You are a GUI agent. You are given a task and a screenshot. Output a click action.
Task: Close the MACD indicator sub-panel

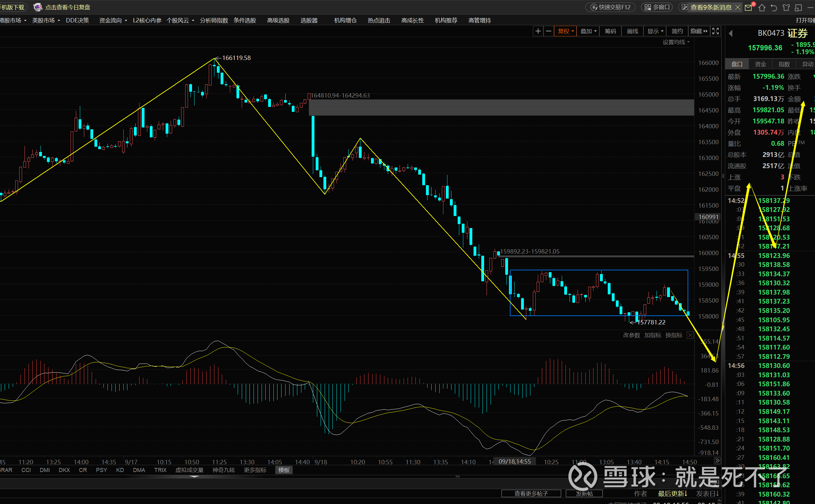point(690,335)
